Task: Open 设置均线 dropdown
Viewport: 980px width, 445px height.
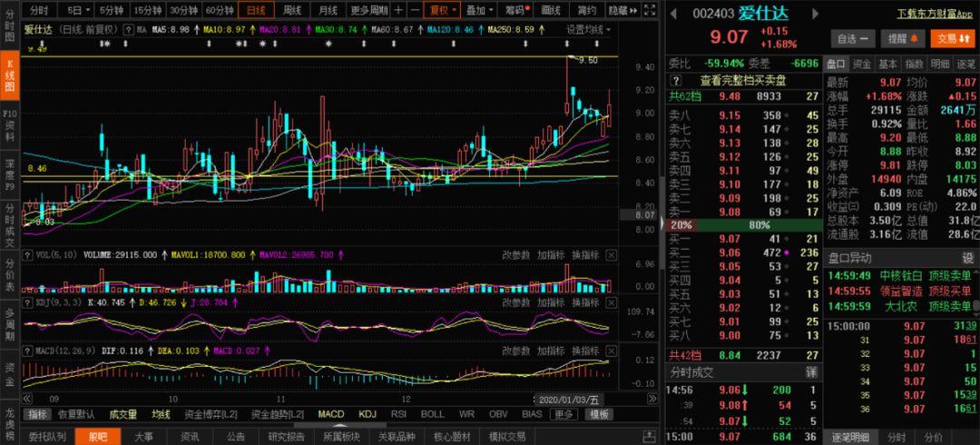Action: pyautogui.click(x=589, y=29)
